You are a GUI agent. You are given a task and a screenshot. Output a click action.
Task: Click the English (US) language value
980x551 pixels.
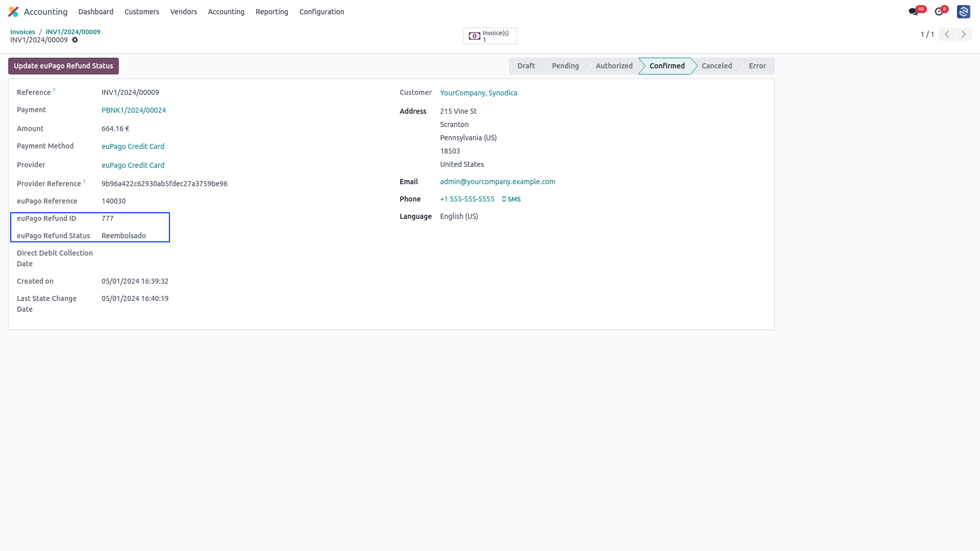[459, 216]
